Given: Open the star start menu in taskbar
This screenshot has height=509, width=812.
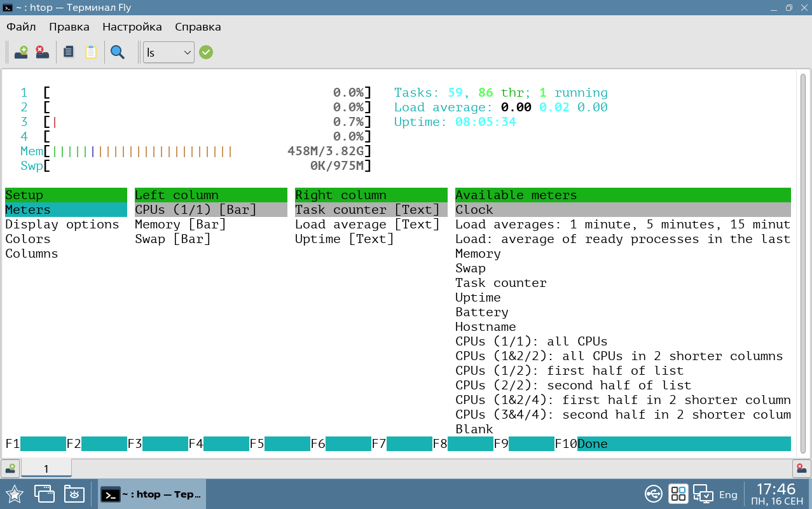Looking at the screenshot, I should 15,494.
